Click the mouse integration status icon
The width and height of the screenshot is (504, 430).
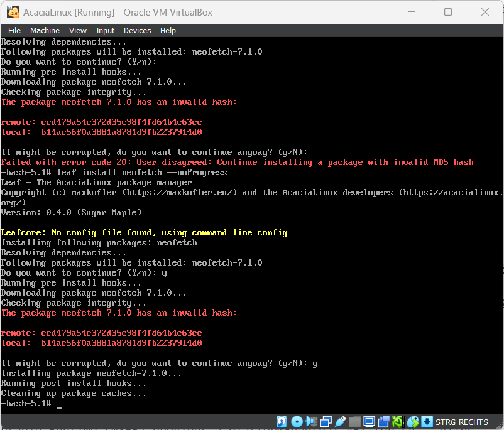(413, 421)
